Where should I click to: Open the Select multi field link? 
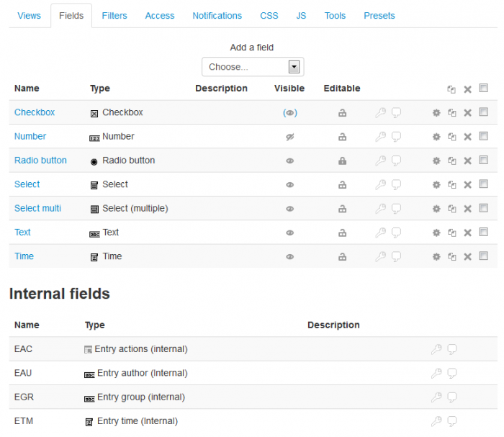[x=37, y=208]
